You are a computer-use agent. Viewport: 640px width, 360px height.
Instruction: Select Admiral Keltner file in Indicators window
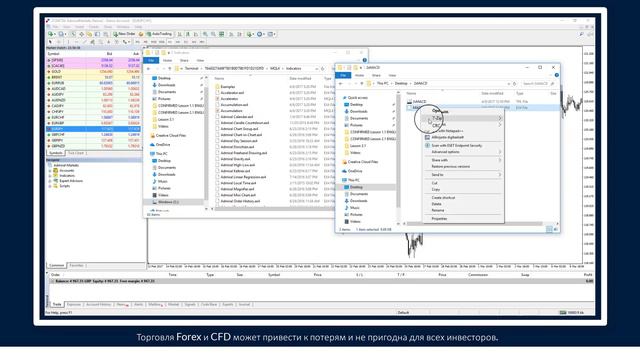(x=235, y=171)
